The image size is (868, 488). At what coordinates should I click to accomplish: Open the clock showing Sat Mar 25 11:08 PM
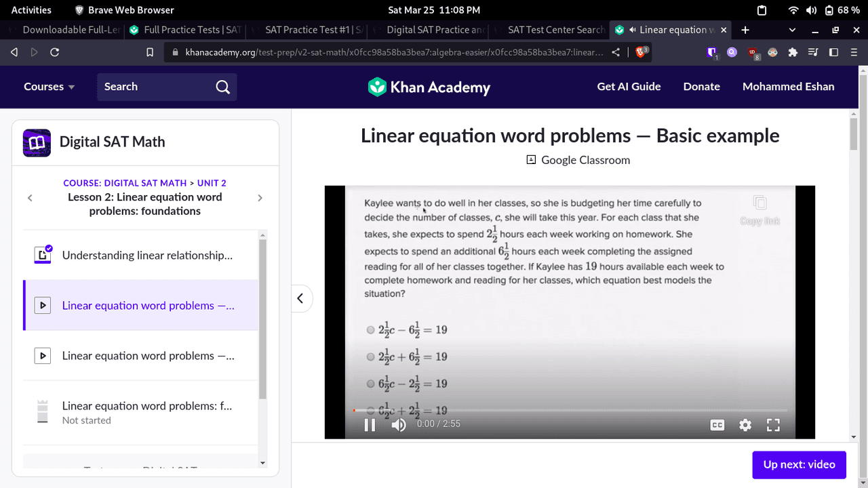coord(434,10)
